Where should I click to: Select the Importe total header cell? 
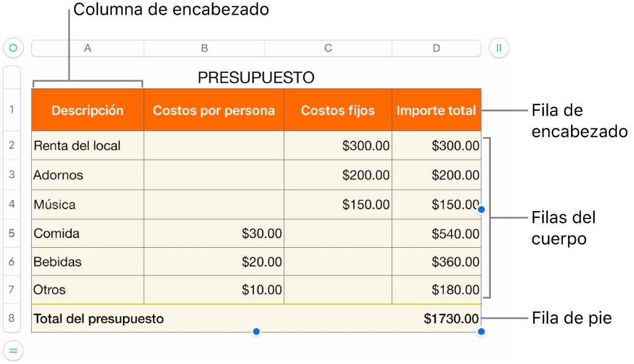tap(436, 110)
